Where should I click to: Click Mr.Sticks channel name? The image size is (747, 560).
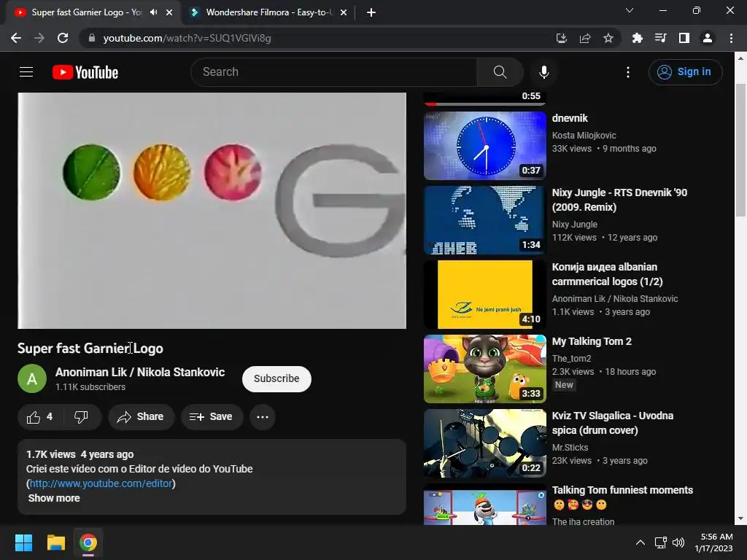570,448
